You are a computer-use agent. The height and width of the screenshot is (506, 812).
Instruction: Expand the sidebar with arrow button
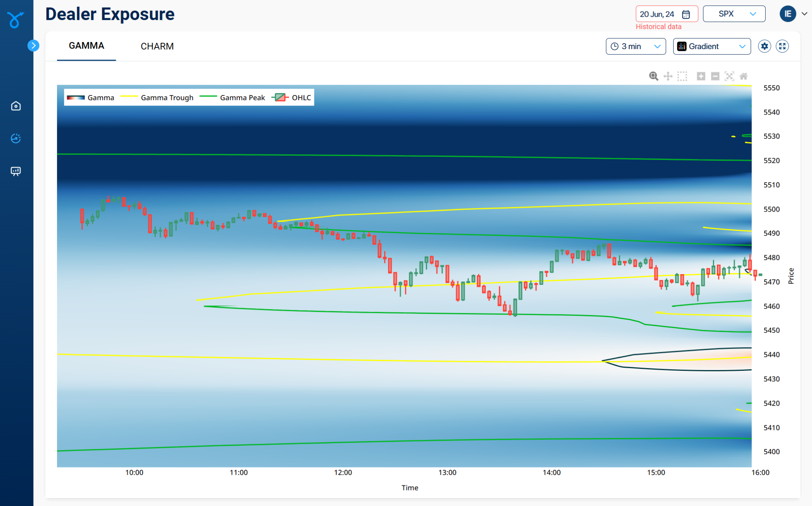33,46
